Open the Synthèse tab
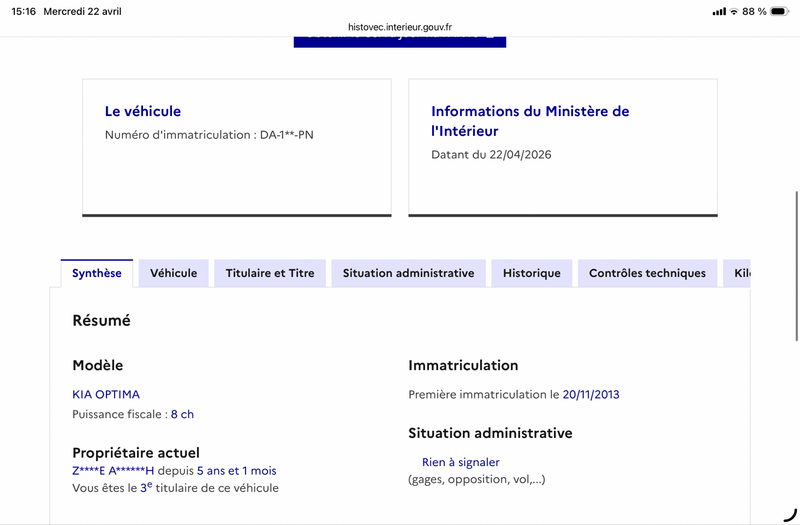 tap(97, 273)
